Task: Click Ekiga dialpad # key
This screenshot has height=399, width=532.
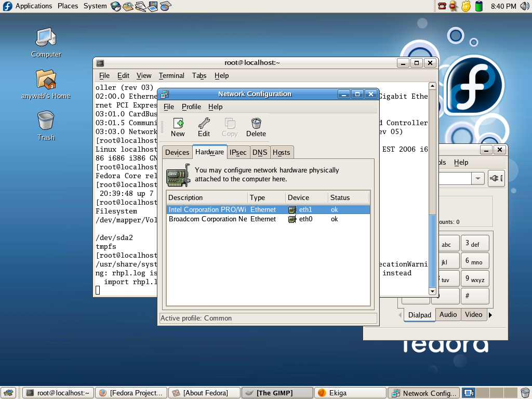Action: pyautogui.click(x=475, y=296)
